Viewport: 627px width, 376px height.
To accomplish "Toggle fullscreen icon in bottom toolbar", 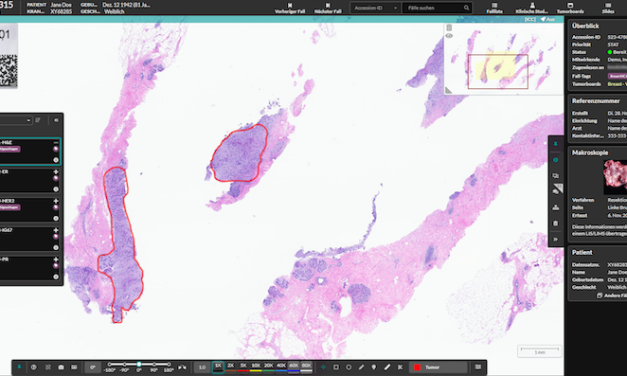I will click(x=48, y=367).
